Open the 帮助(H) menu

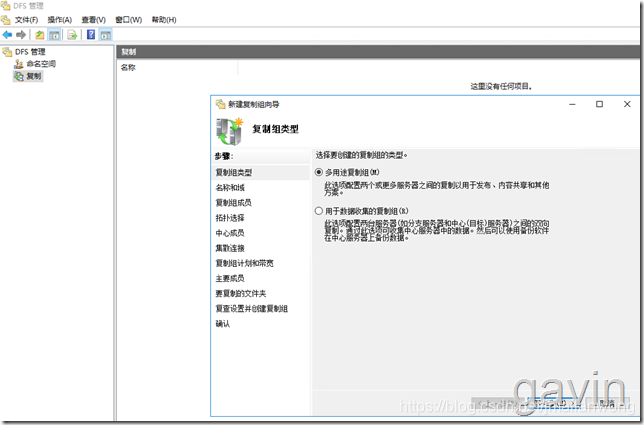point(164,20)
